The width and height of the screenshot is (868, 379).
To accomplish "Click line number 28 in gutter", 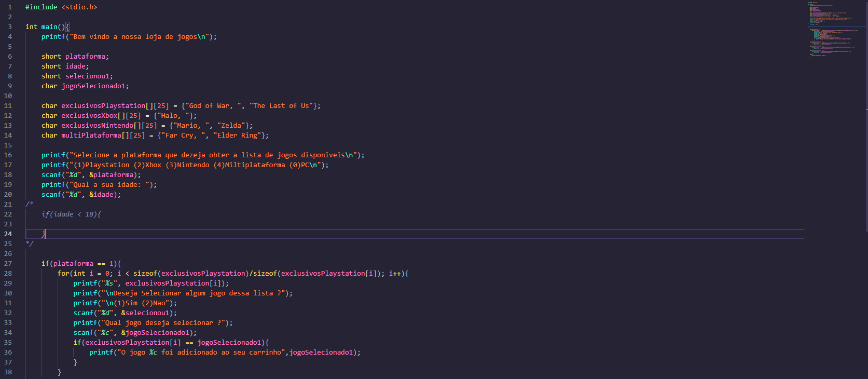I will click(x=8, y=274).
